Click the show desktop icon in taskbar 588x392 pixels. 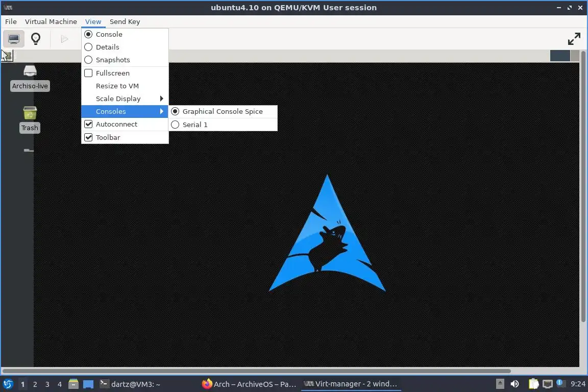click(88, 384)
